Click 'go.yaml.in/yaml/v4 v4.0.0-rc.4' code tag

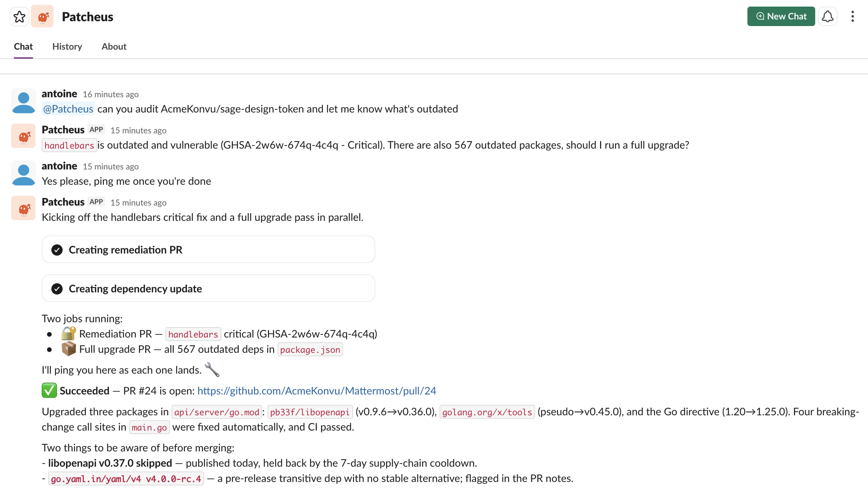(126, 479)
